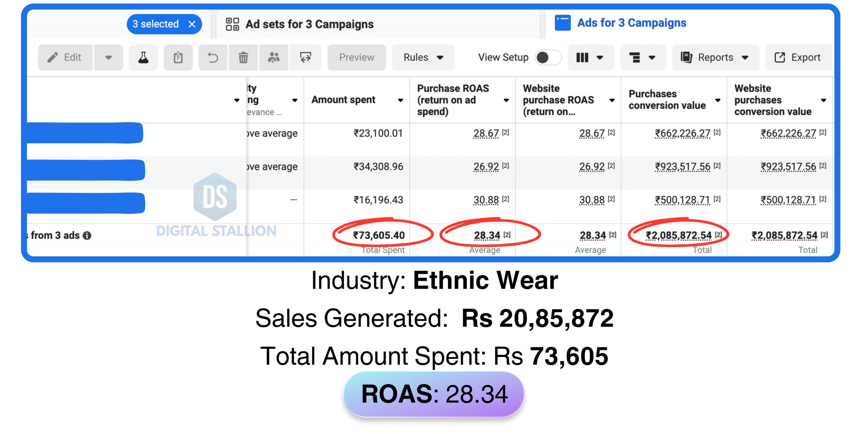Click the share feedback arrows icon
868x434 pixels.
[x=305, y=58]
